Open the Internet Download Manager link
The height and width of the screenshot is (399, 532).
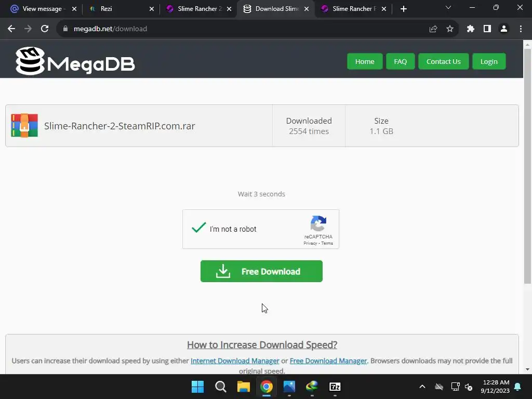pyautogui.click(x=235, y=361)
